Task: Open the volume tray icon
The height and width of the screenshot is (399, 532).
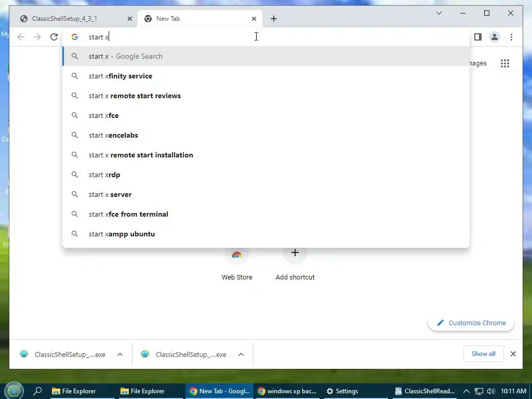Action: point(490,391)
